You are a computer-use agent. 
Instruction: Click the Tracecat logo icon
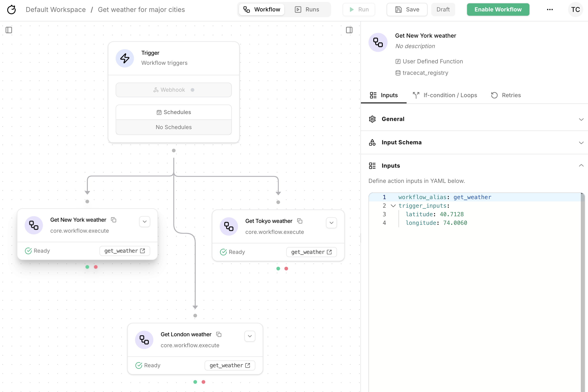click(11, 10)
